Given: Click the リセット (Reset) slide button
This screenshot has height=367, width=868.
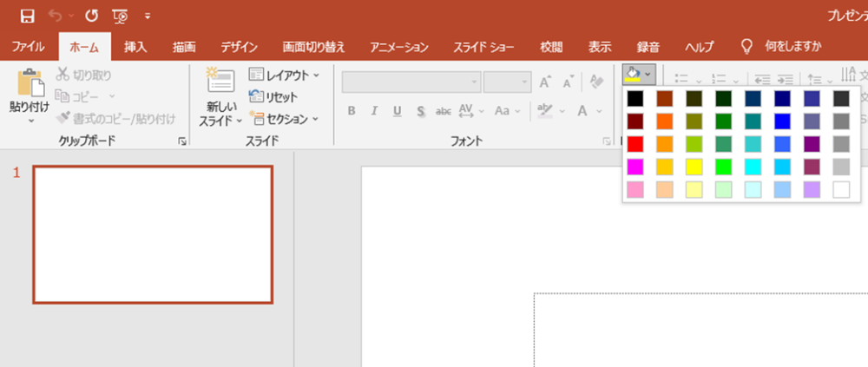Looking at the screenshot, I should (273, 97).
